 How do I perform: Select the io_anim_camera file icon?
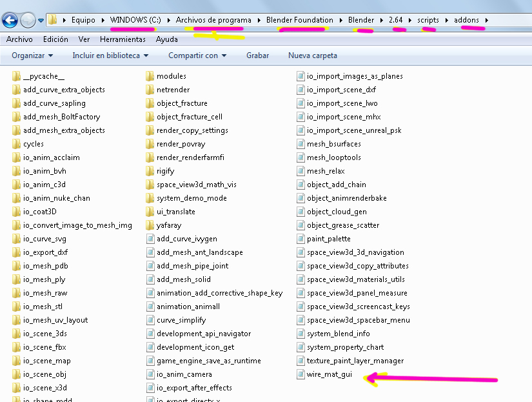150,374
